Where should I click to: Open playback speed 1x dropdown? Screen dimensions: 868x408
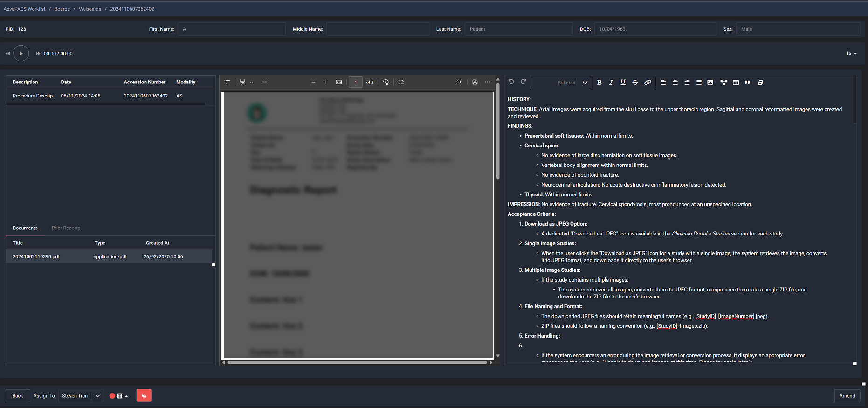tap(852, 54)
